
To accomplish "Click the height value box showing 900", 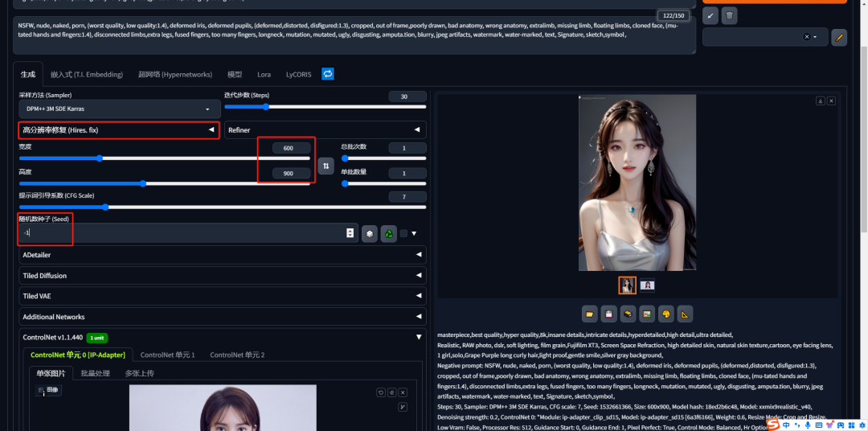I will pyautogui.click(x=291, y=174).
